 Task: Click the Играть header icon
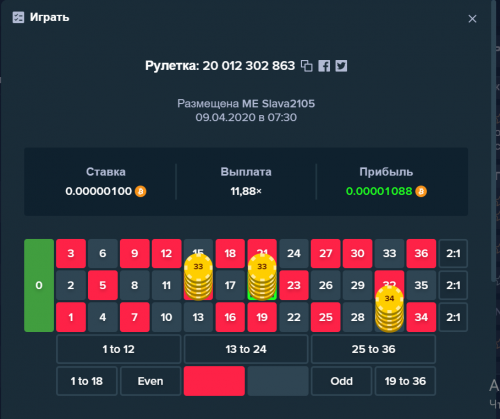(18, 17)
